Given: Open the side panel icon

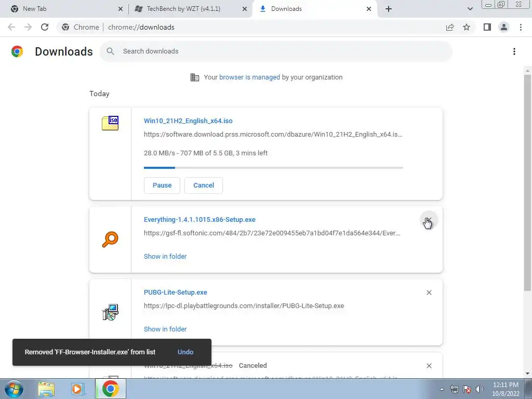Looking at the screenshot, I should click(487, 27).
